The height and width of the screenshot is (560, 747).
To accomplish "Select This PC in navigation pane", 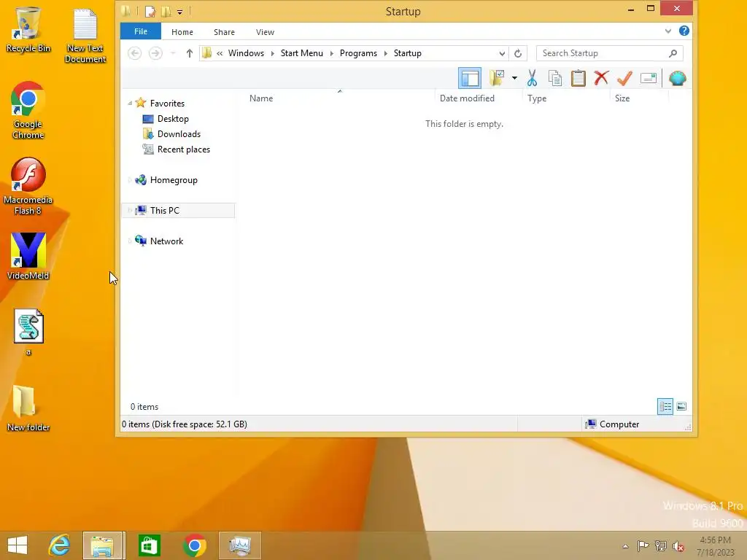I will (179, 211).
